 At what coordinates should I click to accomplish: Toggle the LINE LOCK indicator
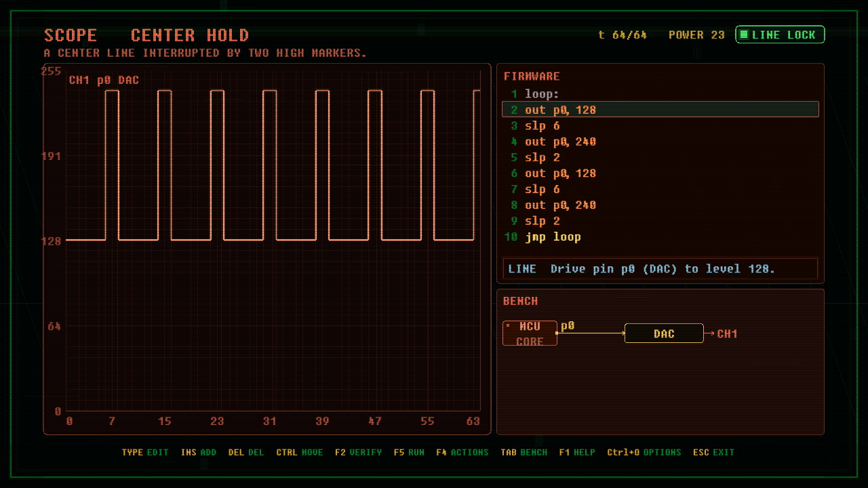pos(780,35)
